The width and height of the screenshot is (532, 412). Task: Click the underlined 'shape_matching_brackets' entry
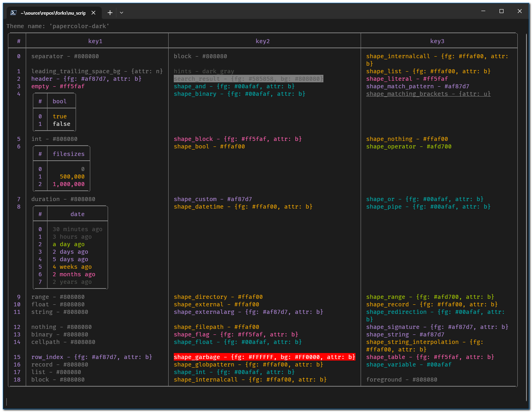pyautogui.click(x=428, y=94)
